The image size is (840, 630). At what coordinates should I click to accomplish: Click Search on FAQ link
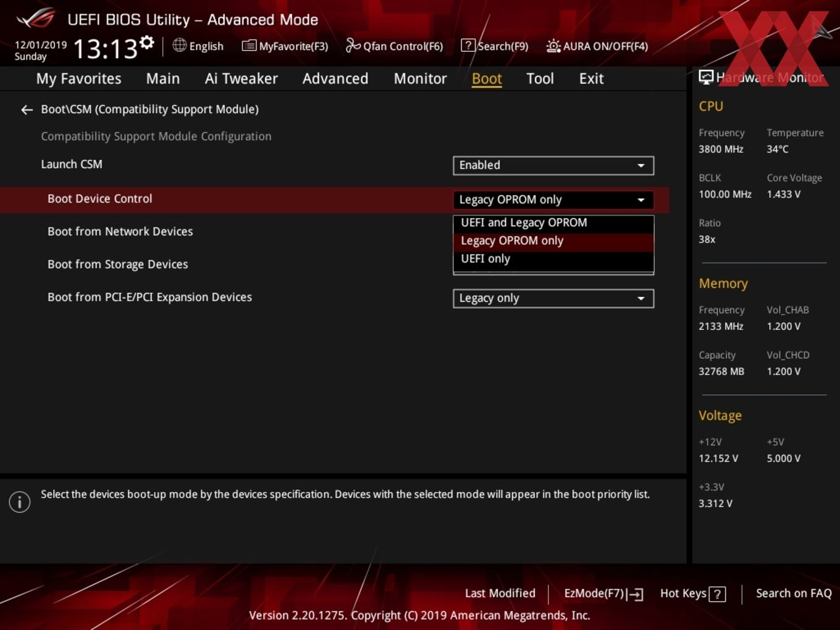[x=794, y=594]
